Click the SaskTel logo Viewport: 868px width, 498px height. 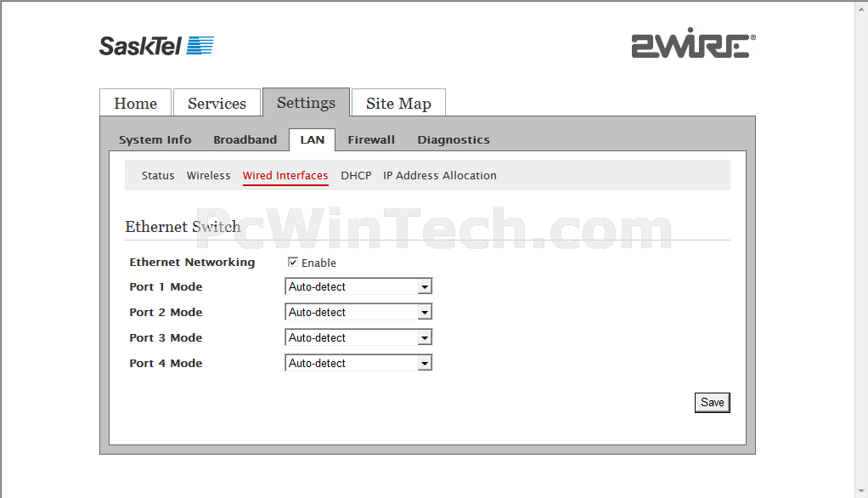click(x=156, y=46)
